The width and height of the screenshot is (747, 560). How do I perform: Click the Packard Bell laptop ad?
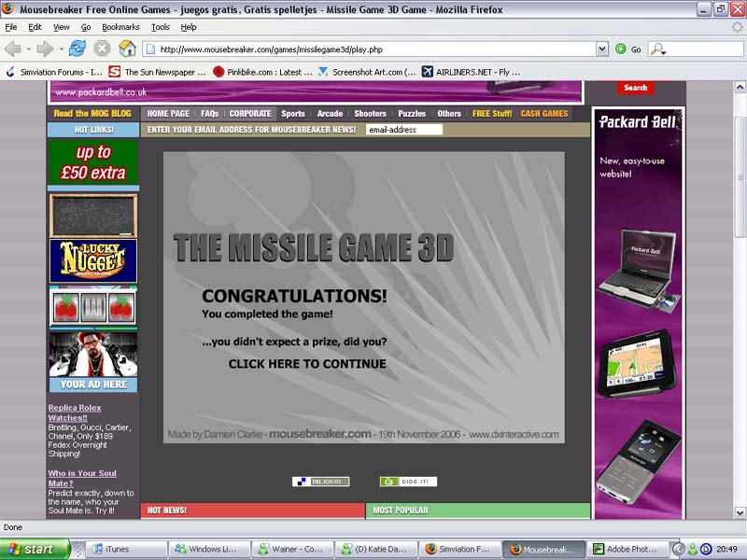pos(639,269)
